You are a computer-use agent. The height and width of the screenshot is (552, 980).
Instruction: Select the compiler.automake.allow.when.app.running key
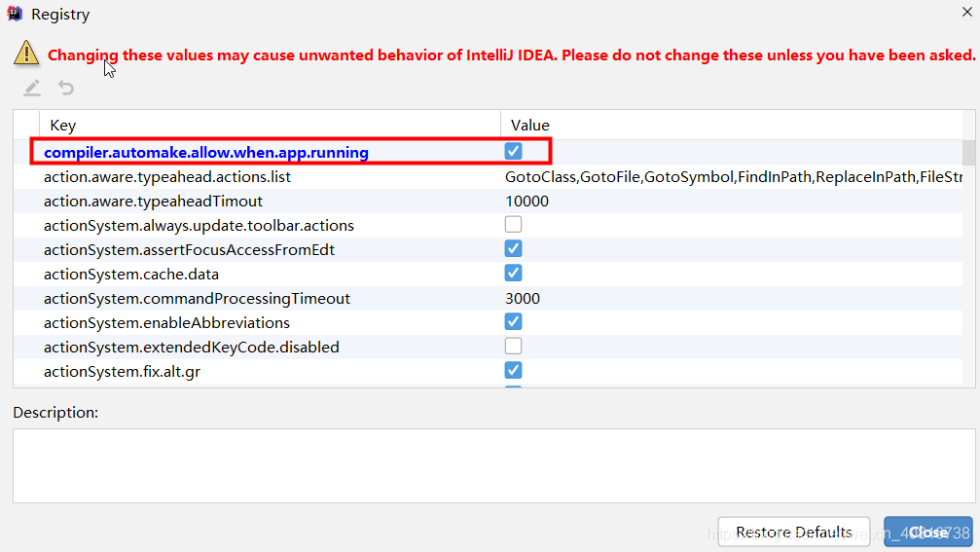click(x=206, y=153)
